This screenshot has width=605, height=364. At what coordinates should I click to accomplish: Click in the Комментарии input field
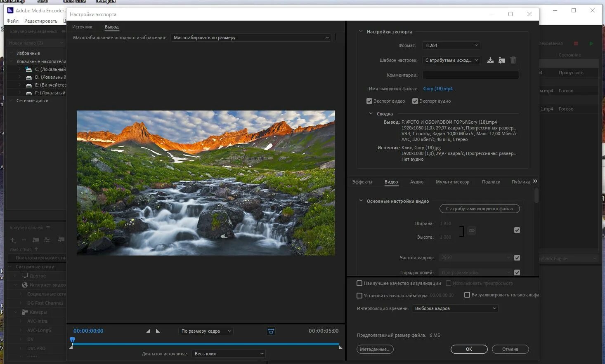(x=470, y=75)
